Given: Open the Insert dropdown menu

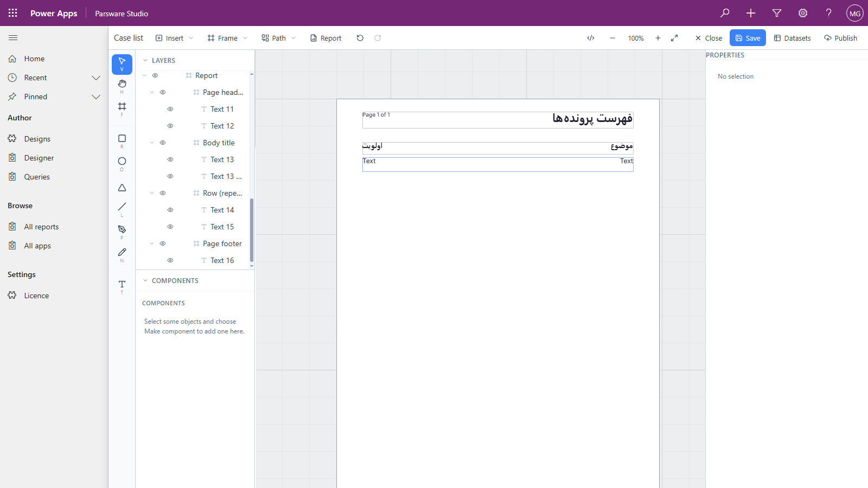Looking at the screenshot, I should (174, 38).
